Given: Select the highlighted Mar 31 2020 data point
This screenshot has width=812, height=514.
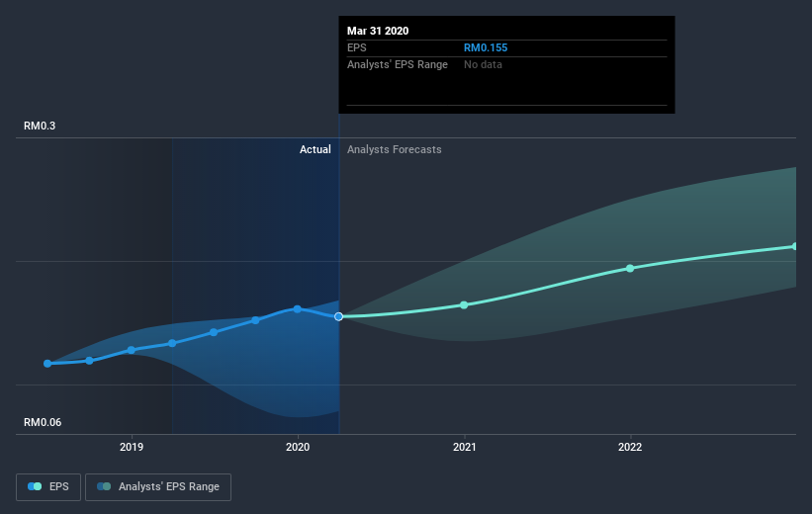Looking at the screenshot, I should [x=339, y=316].
